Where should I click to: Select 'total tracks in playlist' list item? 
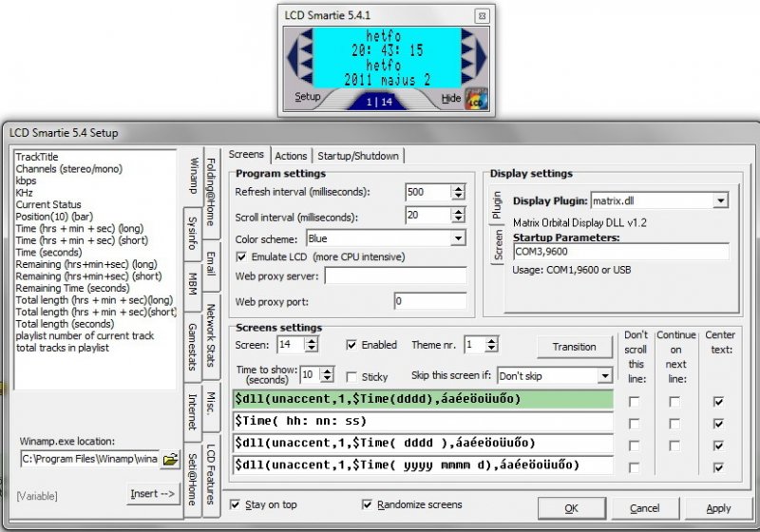click(x=62, y=348)
